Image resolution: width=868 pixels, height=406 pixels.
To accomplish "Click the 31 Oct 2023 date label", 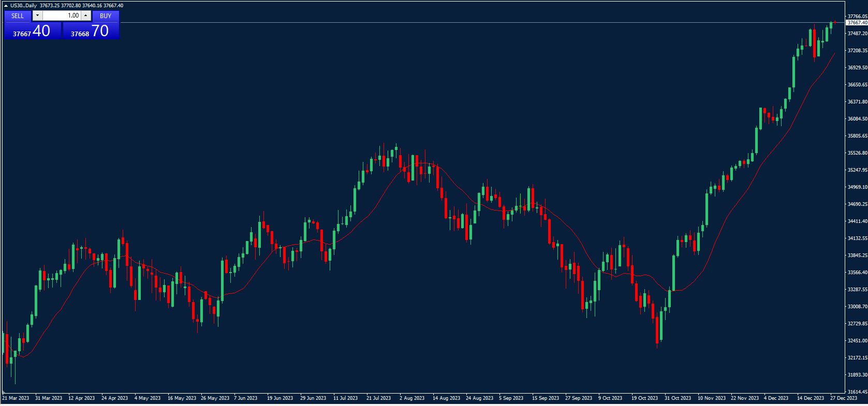I will pyautogui.click(x=678, y=398).
